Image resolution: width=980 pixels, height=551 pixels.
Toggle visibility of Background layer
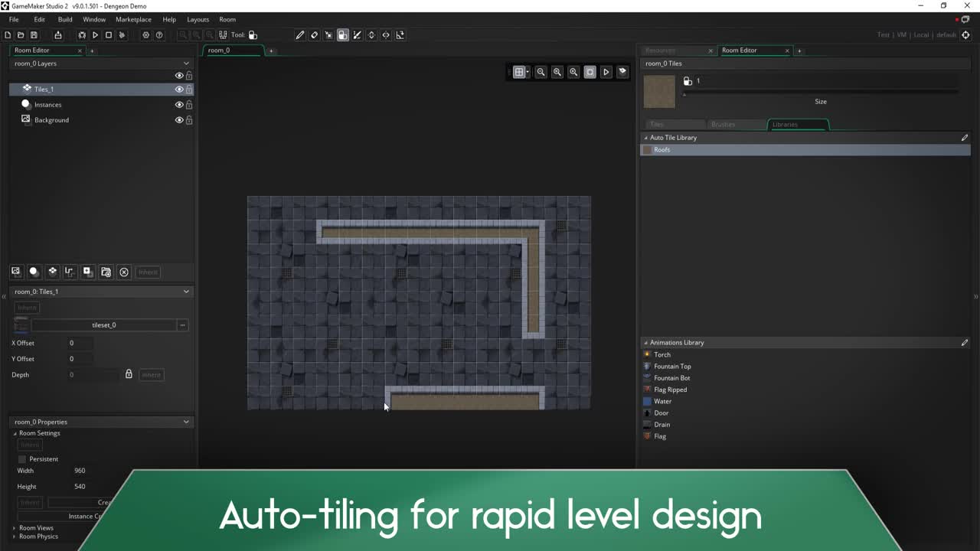tap(178, 120)
